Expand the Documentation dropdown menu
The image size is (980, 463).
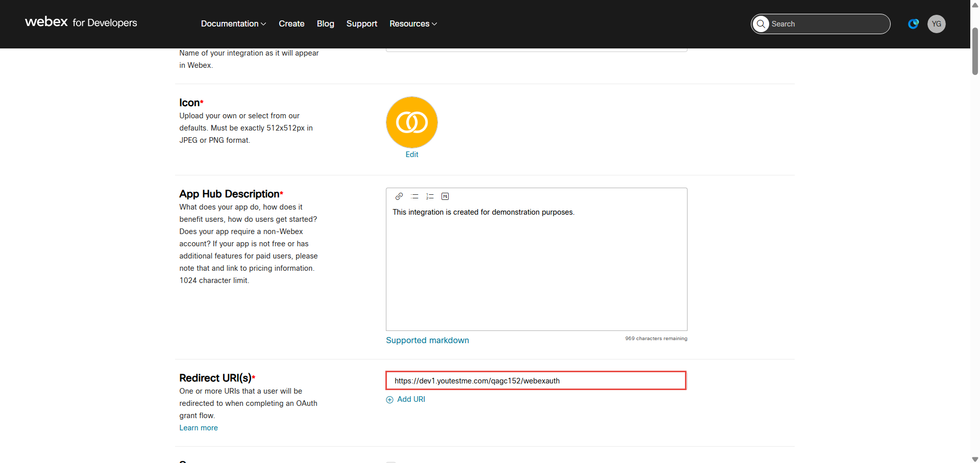pos(233,24)
